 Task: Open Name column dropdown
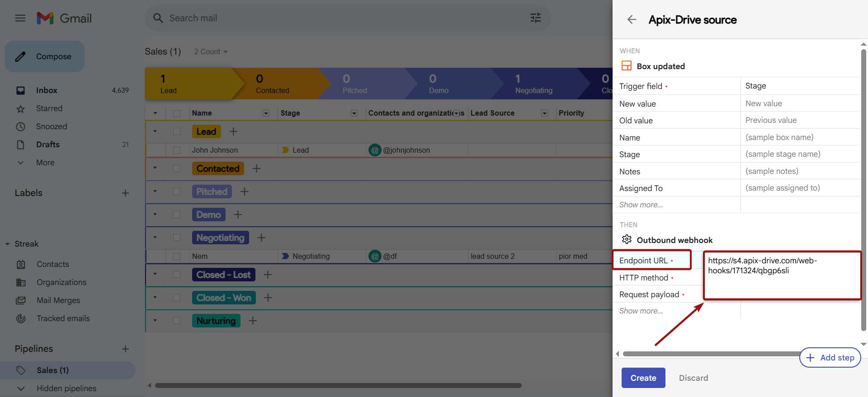coord(266,113)
